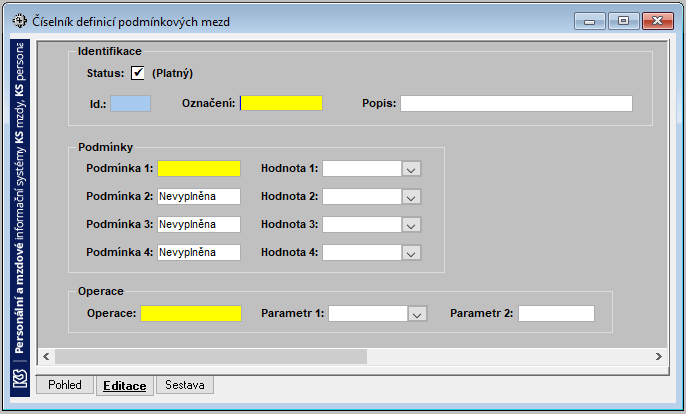The width and height of the screenshot is (686, 414).
Task: Expand the Hodnota 3 dropdown arrow
Action: (411, 225)
